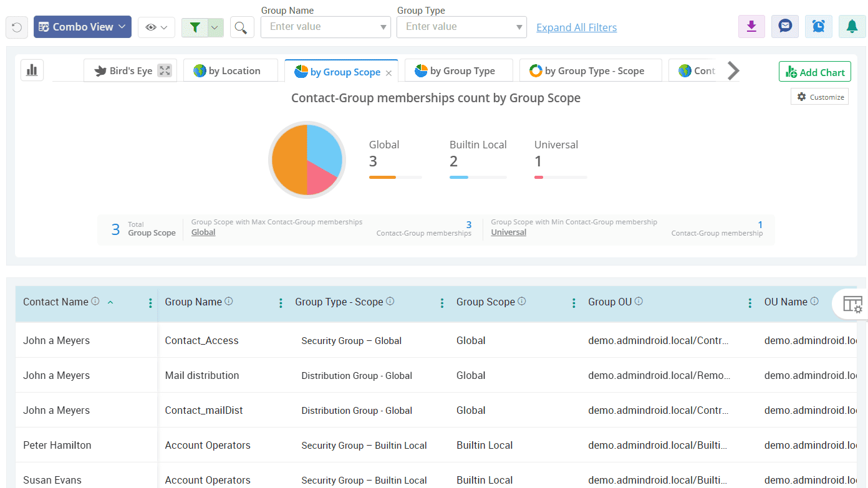Open the green bell alerts icon

pyautogui.click(x=852, y=26)
